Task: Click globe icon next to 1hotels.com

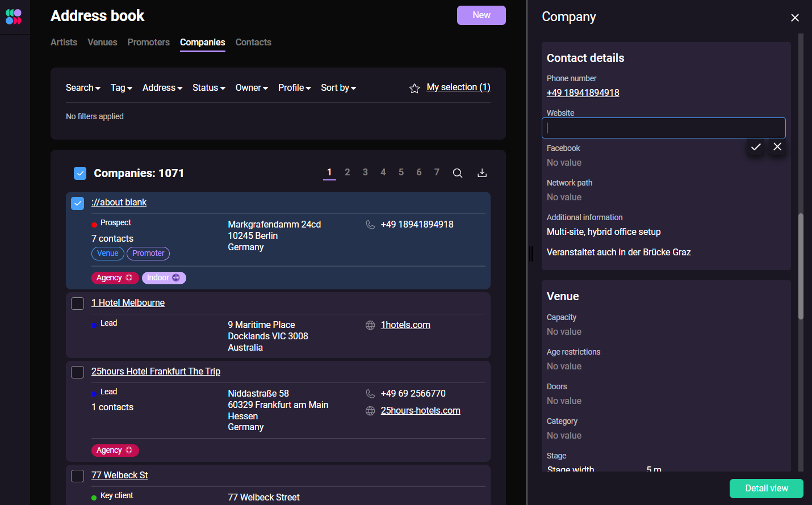Action: (x=370, y=325)
